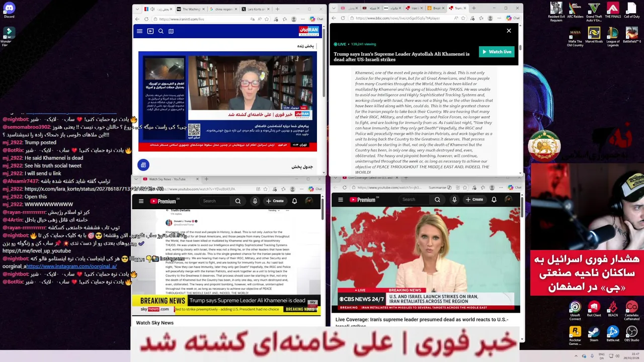
Task: Expand tab search dropdown in BBC browser window
Action: tap(334, 8)
